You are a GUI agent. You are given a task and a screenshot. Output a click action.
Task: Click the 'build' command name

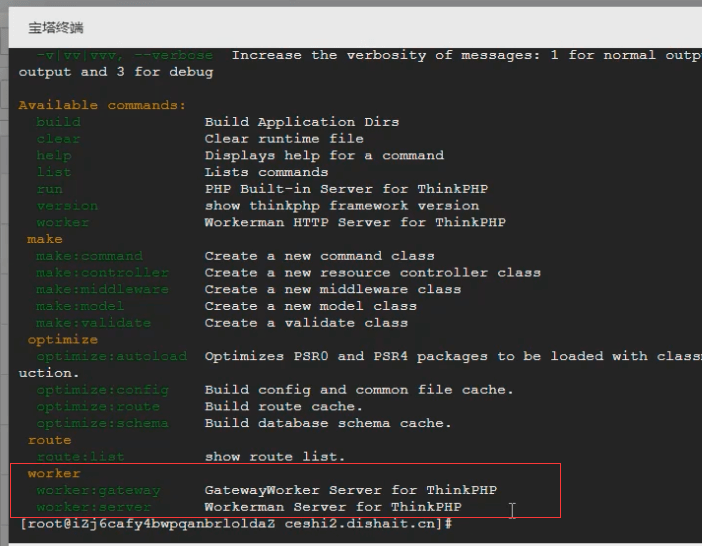click(x=59, y=122)
